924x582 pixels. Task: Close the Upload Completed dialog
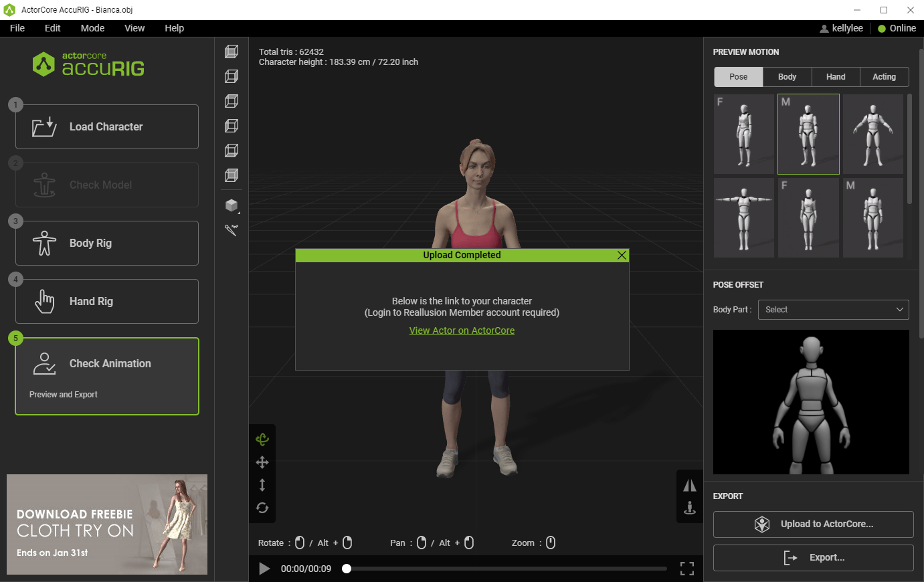pos(622,256)
